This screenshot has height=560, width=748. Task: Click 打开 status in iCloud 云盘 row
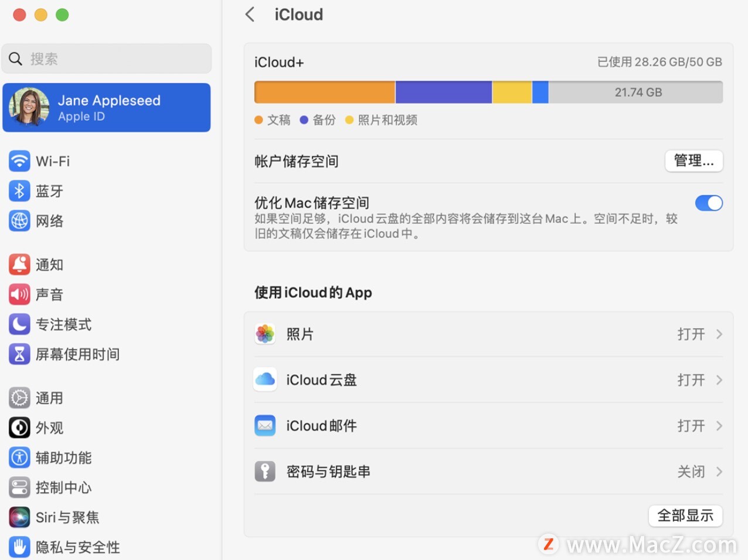pos(691,380)
